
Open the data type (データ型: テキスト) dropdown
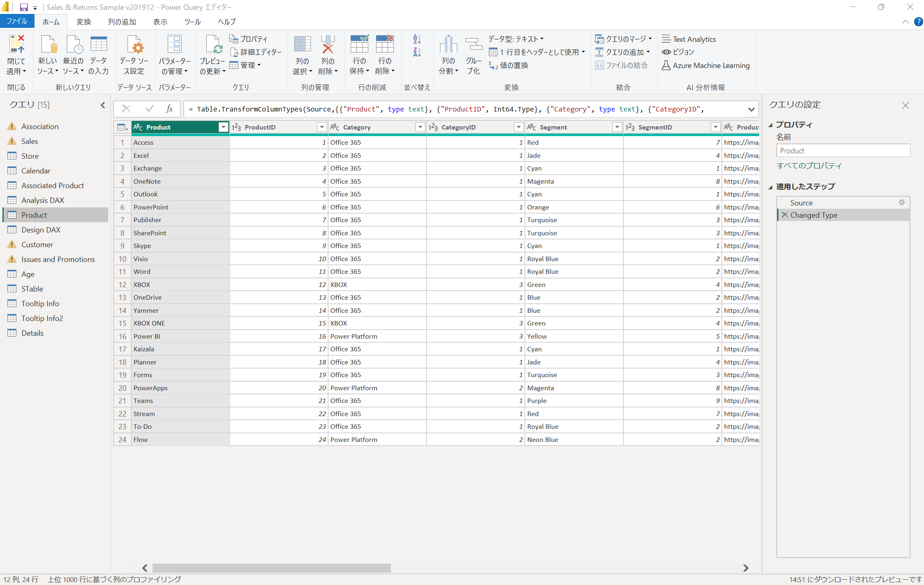(516, 39)
